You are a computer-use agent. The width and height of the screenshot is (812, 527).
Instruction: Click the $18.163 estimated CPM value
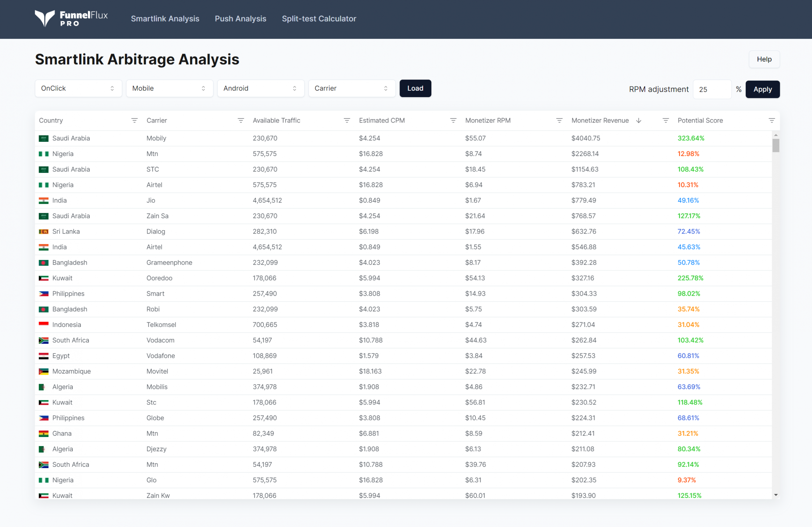(370, 371)
